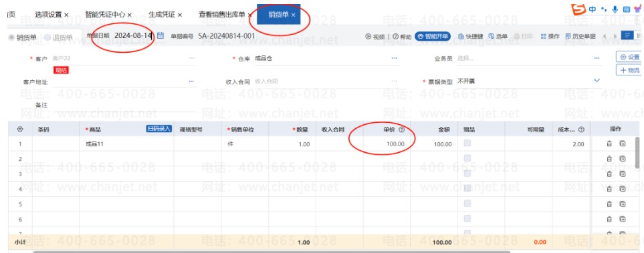Switch to the 生成凭证 tab
This screenshot has height=253, width=644.
(162, 15)
